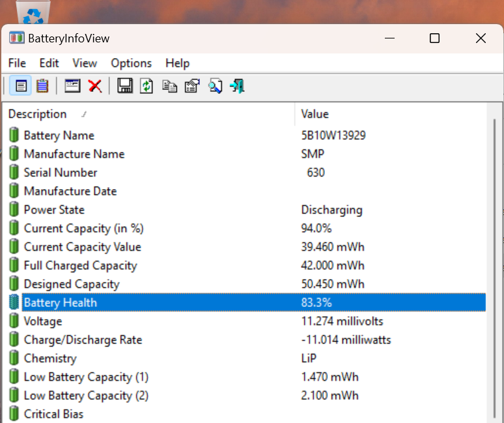Click the 94.0% value
Screen dimensions: 504x423
pos(316,228)
